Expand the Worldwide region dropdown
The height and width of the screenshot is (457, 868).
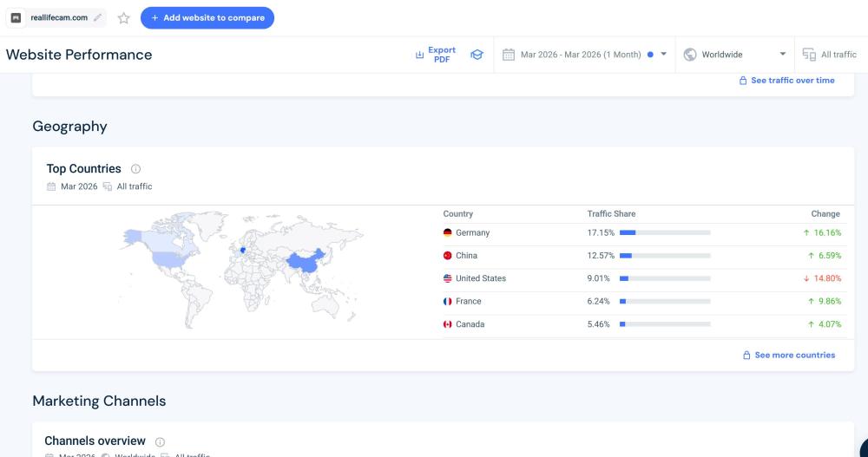(734, 55)
